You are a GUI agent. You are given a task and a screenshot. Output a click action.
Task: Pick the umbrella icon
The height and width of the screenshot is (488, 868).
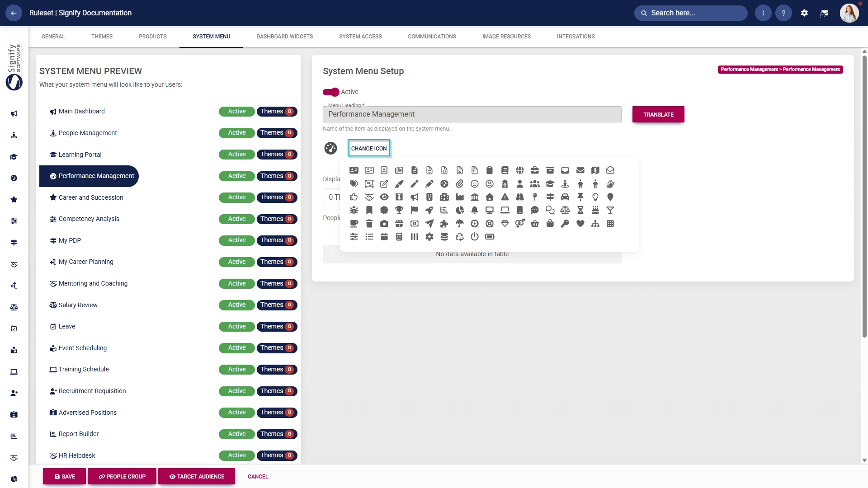(x=460, y=224)
